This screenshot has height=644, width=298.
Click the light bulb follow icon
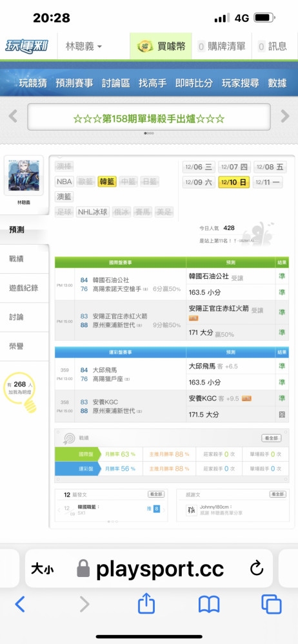(21, 393)
